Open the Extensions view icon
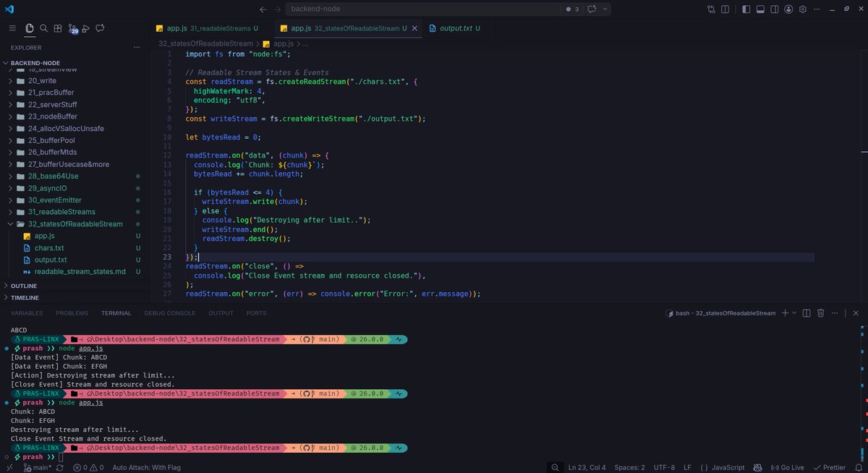868x473 pixels. (x=58, y=28)
